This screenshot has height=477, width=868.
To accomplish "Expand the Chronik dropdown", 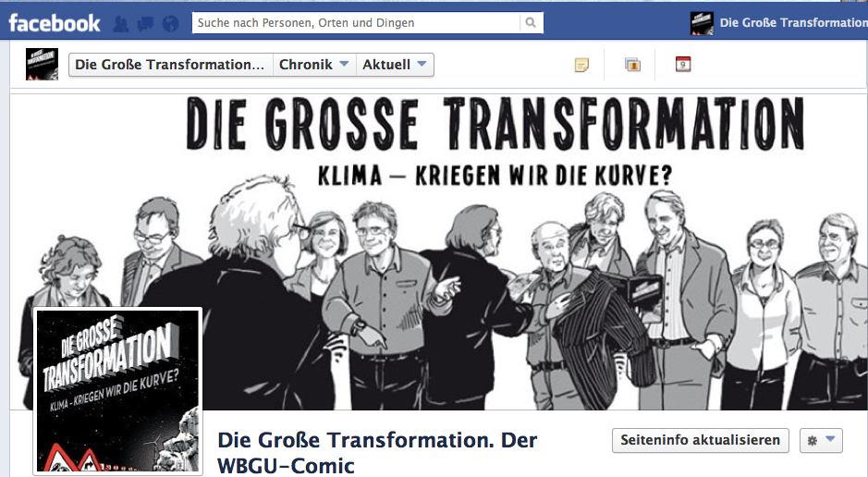I will (314, 65).
